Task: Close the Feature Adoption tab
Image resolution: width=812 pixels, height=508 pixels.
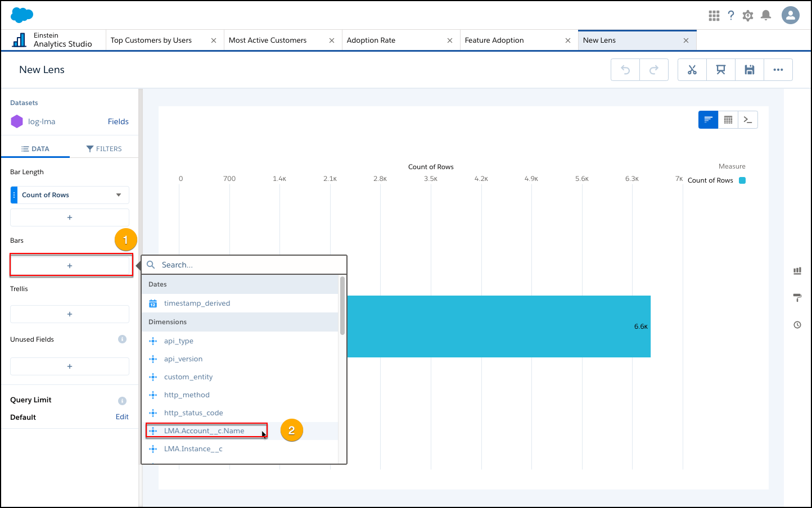Action: [568, 40]
